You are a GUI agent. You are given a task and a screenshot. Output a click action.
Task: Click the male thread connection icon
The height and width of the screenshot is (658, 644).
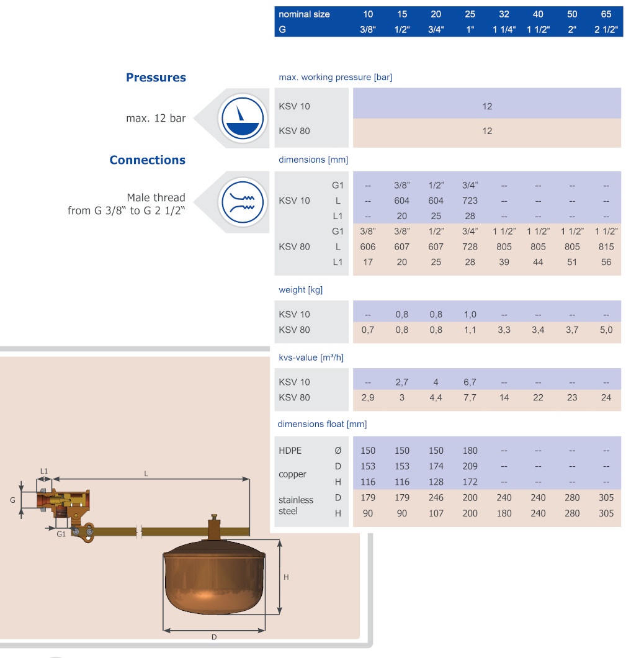click(243, 201)
